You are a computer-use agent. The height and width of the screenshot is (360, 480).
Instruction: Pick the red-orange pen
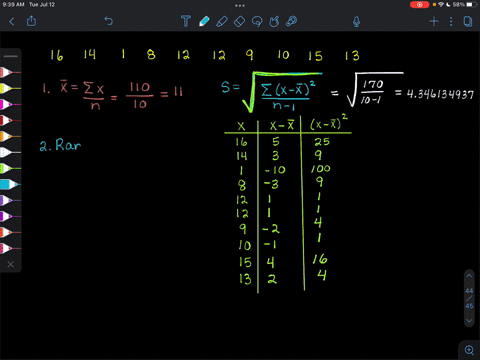pyautogui.click(x=10, y=232)
